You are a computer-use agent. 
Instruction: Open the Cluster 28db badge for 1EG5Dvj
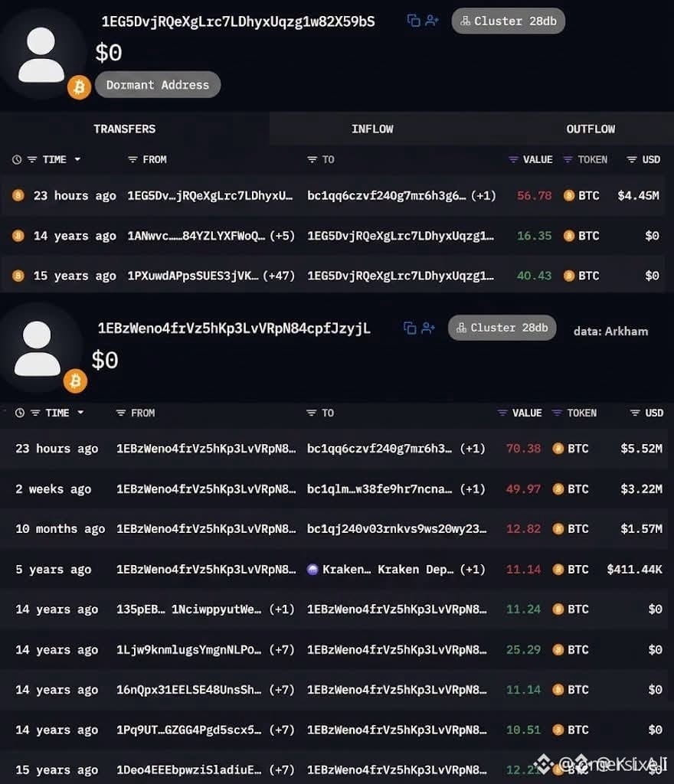pyautogui.click(x=508, y=21)
